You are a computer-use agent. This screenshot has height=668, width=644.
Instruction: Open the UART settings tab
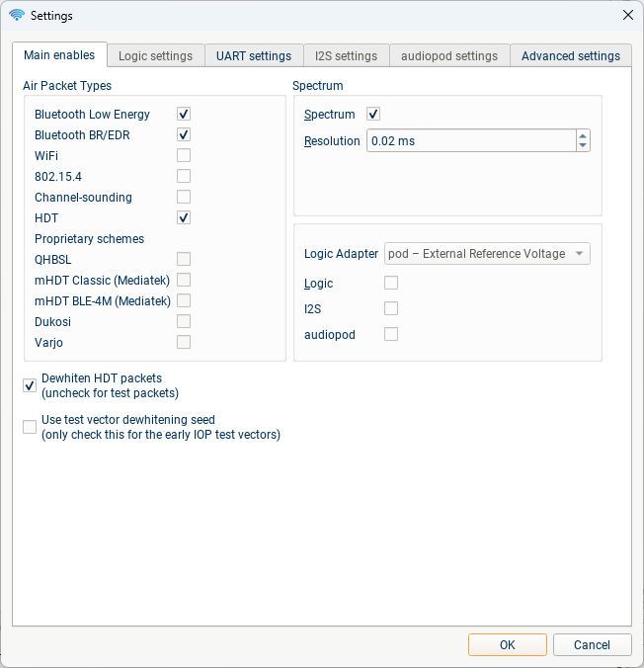click(254, 56)
